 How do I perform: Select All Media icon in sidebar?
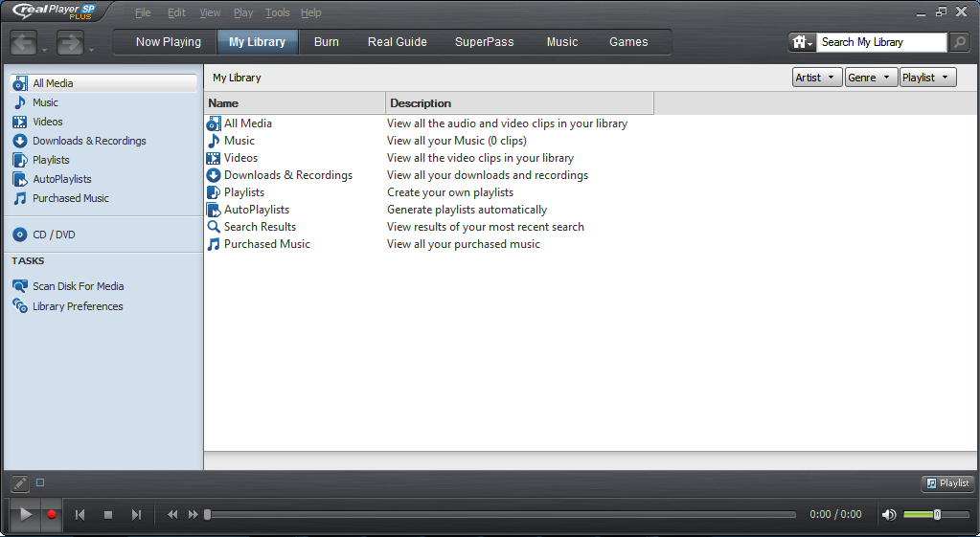click(x=20, y=83)
